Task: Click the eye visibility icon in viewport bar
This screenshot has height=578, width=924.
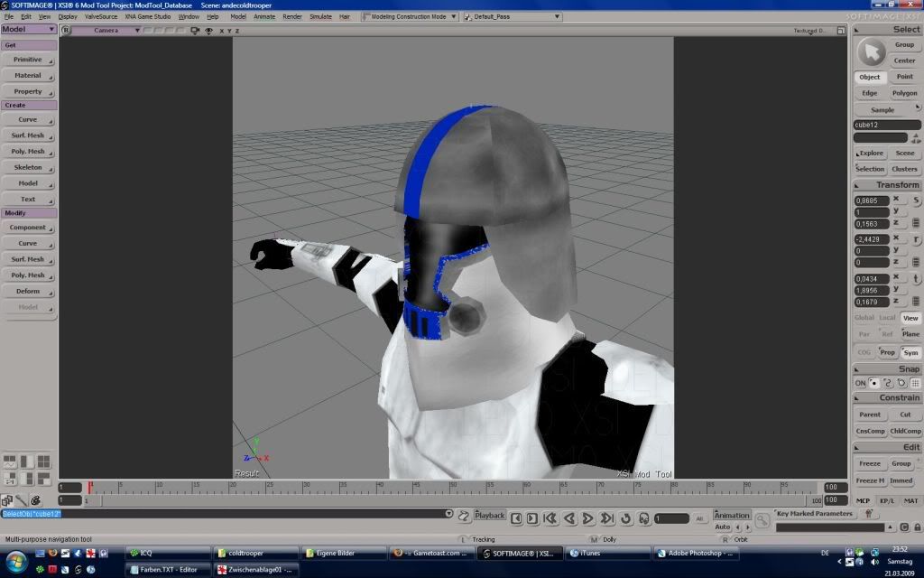Action: tap(208, 30)
